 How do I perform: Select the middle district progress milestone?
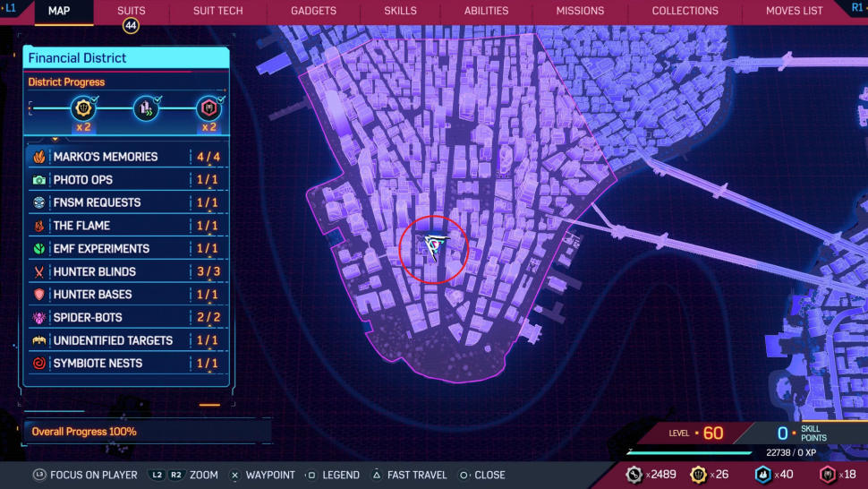coord(146,109)
